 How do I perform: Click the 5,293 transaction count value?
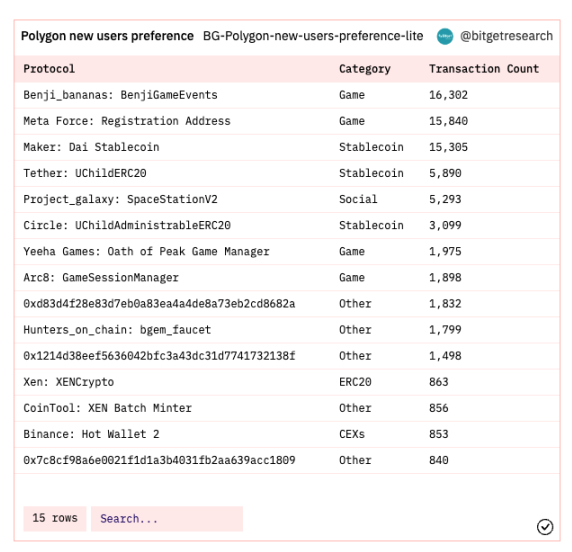tap(445, 199)
